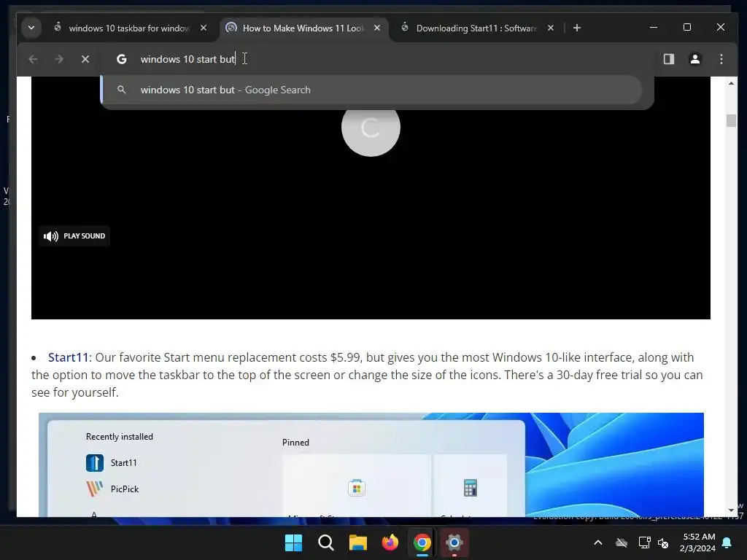Switch to 'Downloading Start11 : Software' tab
The image size is (747, 560).
pyautogui.click(x=476, y=28)
